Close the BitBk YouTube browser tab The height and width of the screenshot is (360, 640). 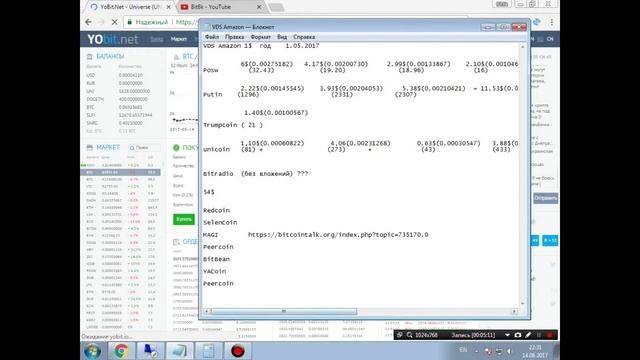(259, 7)
